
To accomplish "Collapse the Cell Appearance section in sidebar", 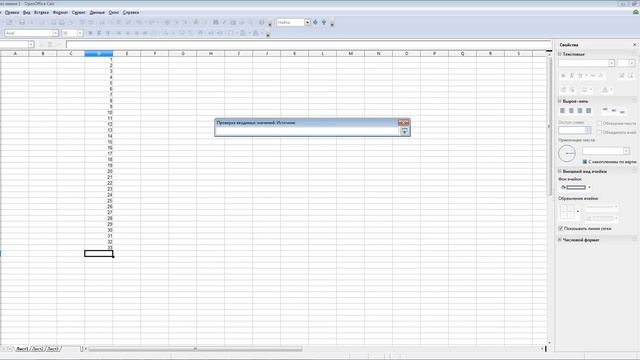I will click(x=560, y=171).
